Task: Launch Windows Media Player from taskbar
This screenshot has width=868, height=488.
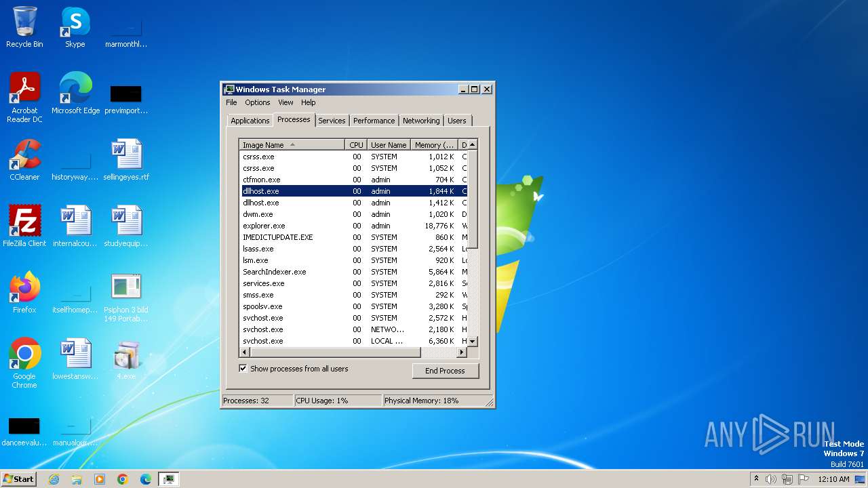Action: click(100, 479)
